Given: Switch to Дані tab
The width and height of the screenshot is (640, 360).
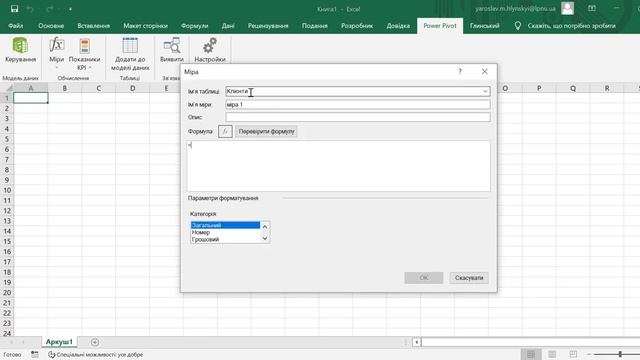Looking at the screenshot, I should pyautogui.click(x=228, y=26).
